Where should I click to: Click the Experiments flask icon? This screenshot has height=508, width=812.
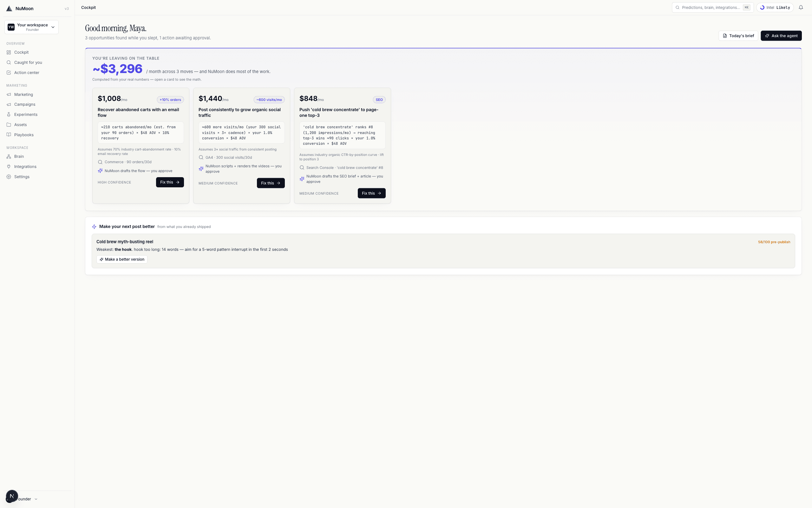pos(9,115)
